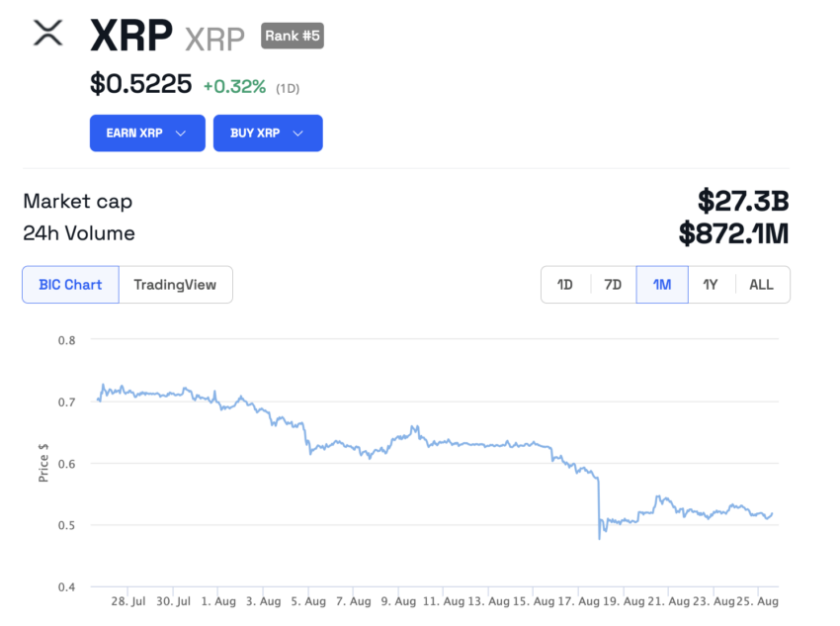Select the BIC Chart tab
Screen dimensions: 840x626
(x=69, y=284)
